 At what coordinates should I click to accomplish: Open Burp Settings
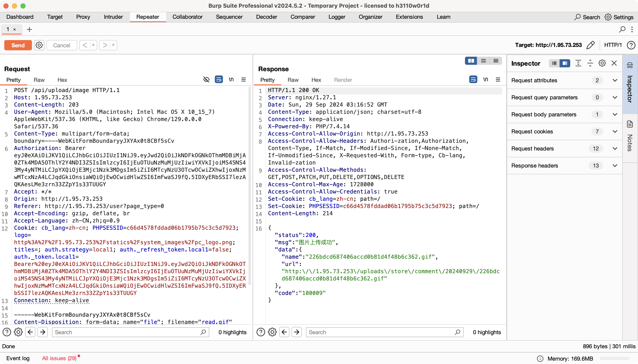pyautogui.click(x=619, y=17)
